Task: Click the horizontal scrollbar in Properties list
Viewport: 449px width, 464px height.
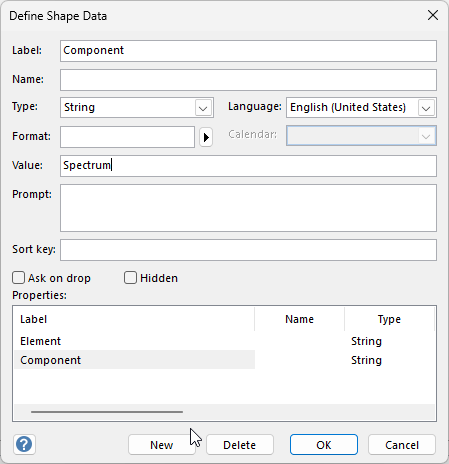Action: 107,412
